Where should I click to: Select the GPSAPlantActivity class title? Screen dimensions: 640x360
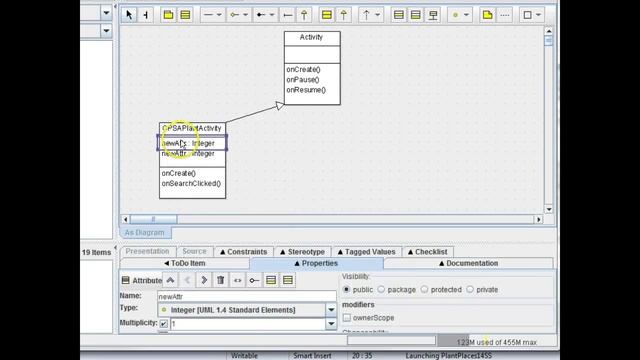click(x=192, y=128)
